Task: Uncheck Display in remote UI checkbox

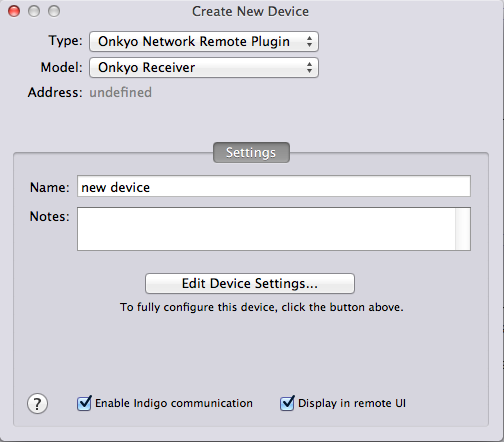Action: coord(287,403)
